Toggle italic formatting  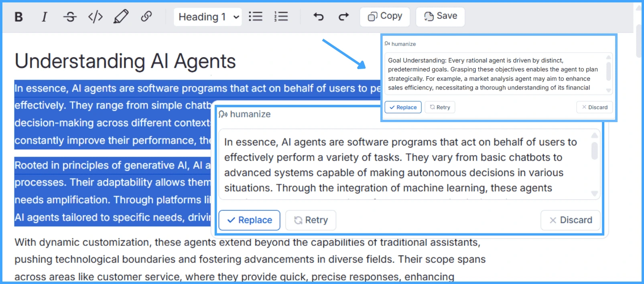point(44,17)
